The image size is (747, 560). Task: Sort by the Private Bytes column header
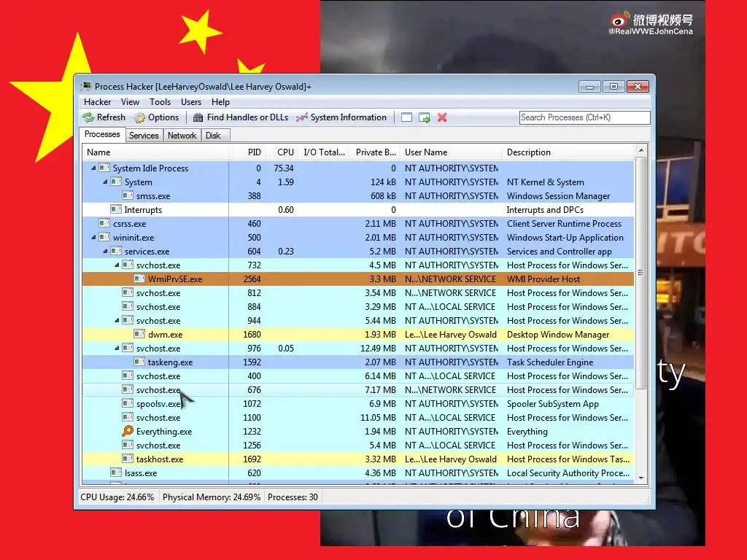[375, 152]
